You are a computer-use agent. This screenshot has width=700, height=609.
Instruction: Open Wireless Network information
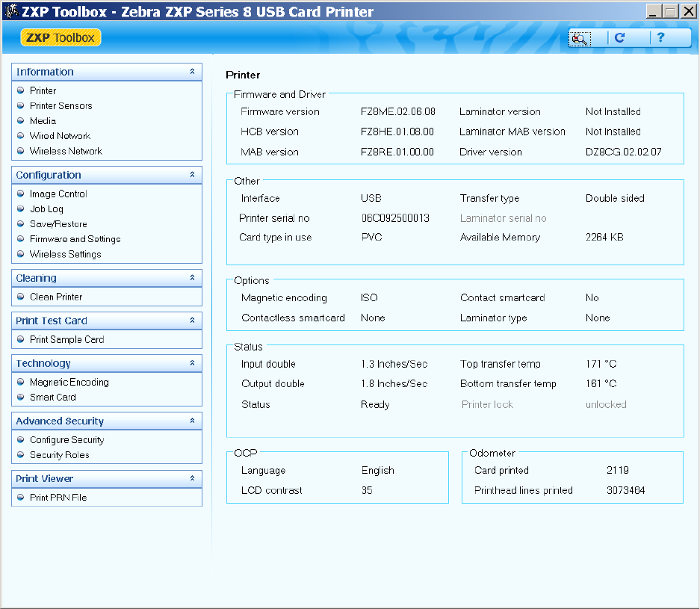pos(66,151)
